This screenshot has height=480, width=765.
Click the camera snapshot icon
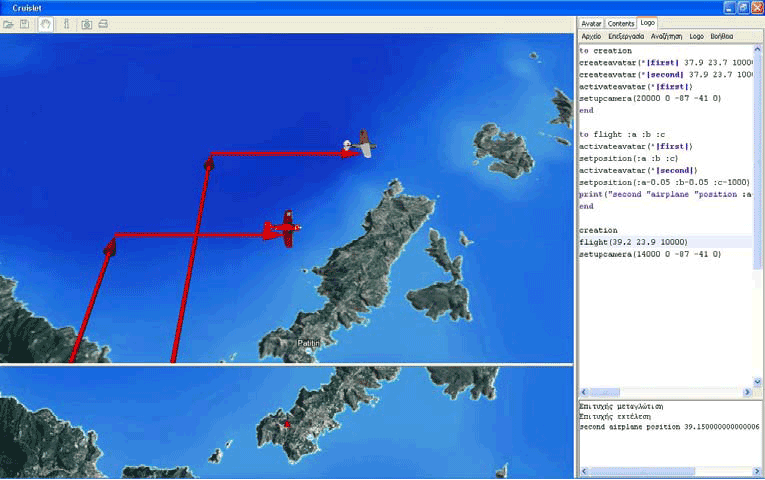(x=86, y=24)
